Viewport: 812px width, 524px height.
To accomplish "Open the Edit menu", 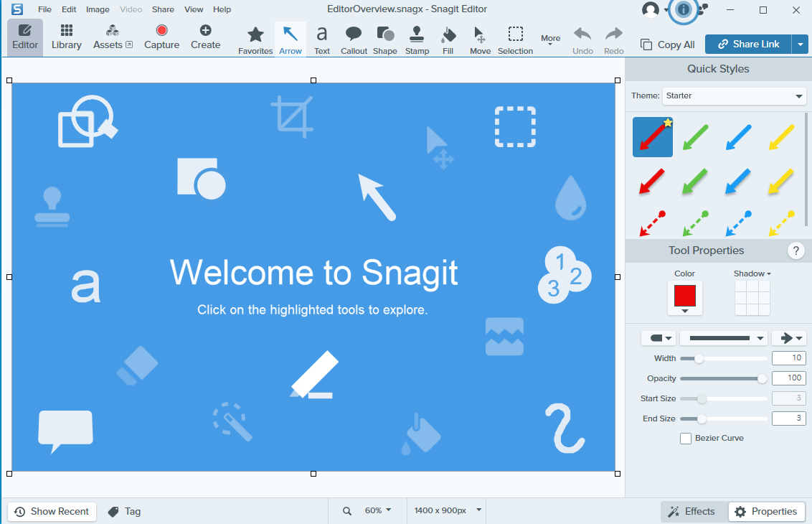I will tap(69, 9).
